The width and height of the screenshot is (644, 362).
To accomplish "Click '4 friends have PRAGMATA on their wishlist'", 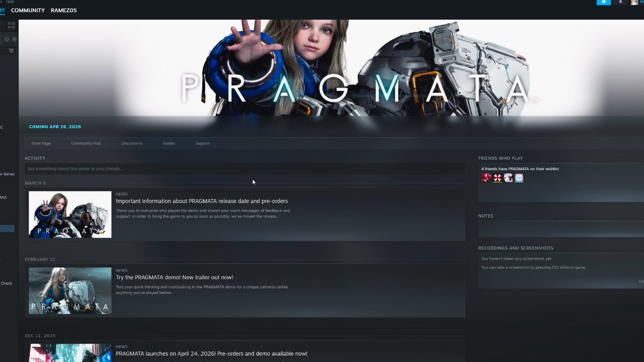I will (x=520, y=169).
